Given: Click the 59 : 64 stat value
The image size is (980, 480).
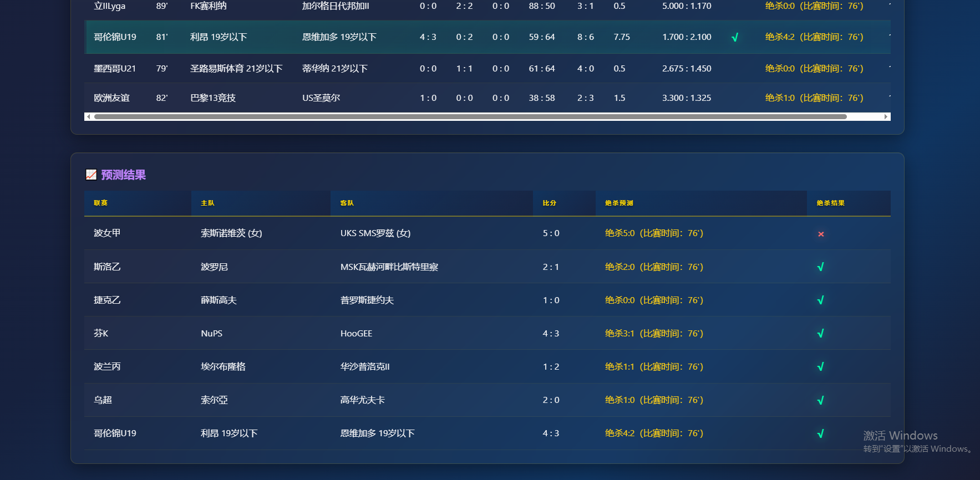Looking at the screenshot, I should 542,37.
